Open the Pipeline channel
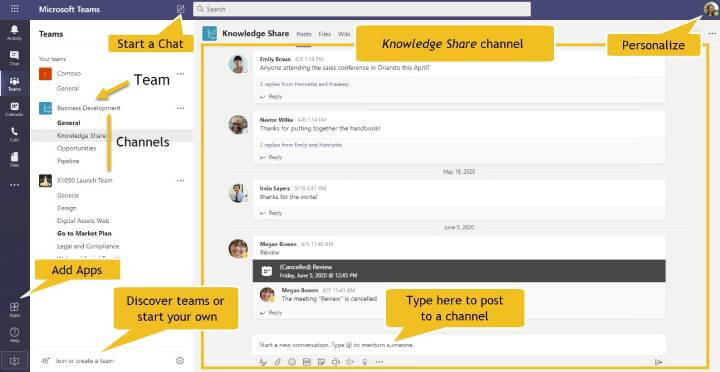Viewport: 720px width, 372px height. 68,161
